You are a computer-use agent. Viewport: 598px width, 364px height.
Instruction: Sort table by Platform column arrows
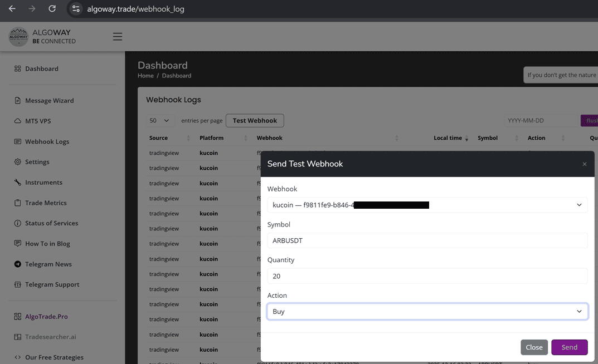click(246, 138)
